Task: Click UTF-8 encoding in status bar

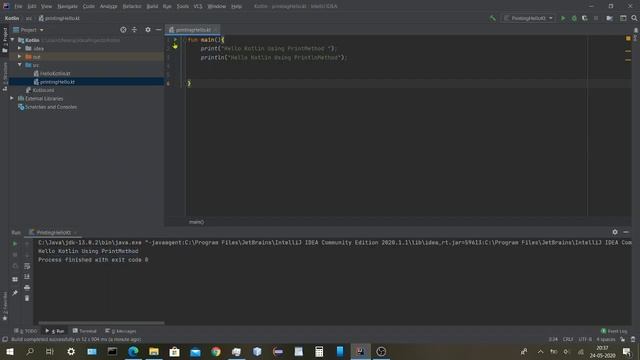Action: click(585, 339)
